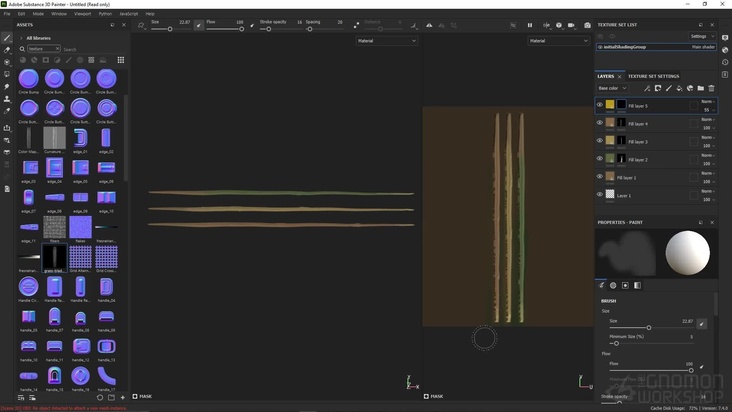Screen dimensions: 732x412
Task: Open the Mode menu
Action: tap(38, 14)
